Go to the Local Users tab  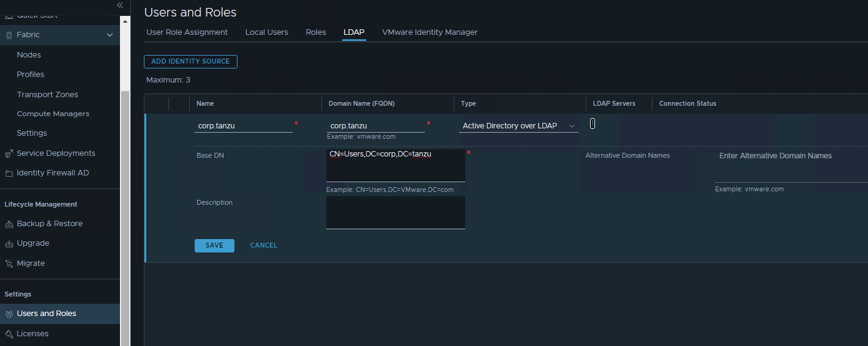(x=266, y=32)
